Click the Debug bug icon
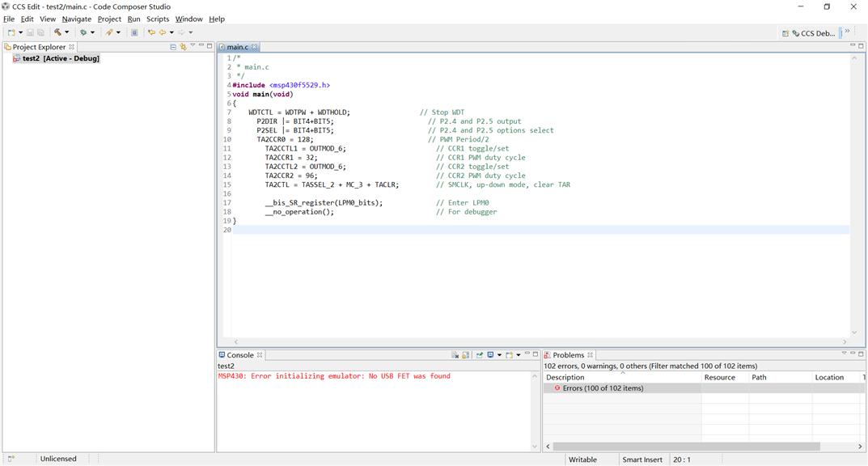The height and width of the screenshot is (466, 868). (83, 32)
